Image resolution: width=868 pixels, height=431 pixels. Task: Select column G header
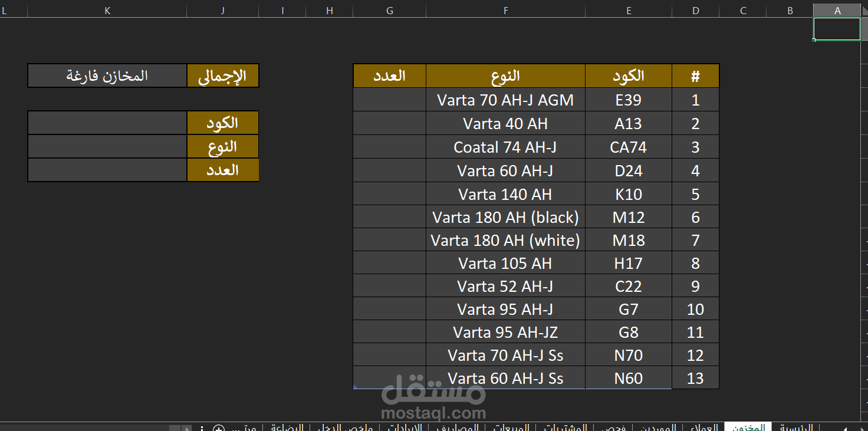[390, 11]
